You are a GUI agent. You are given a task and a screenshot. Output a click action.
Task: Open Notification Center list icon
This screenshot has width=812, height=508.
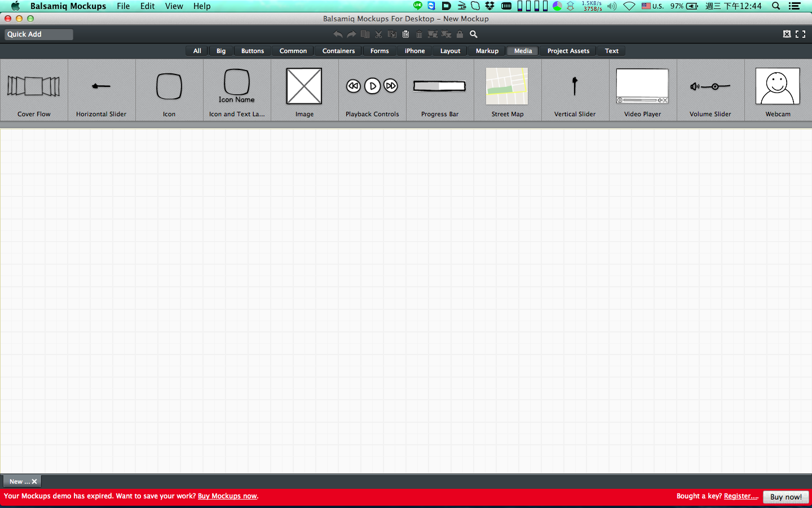(795, 6)
